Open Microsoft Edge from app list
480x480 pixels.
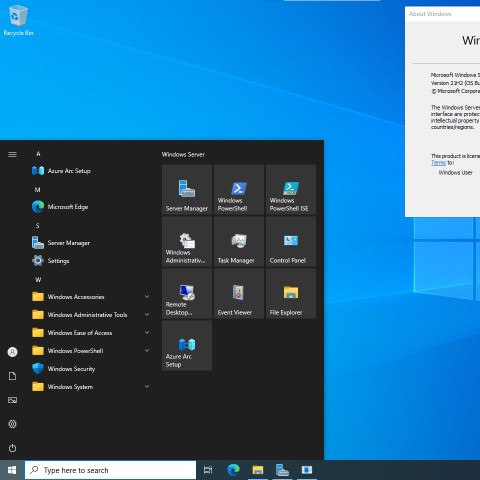click(90, 207)
